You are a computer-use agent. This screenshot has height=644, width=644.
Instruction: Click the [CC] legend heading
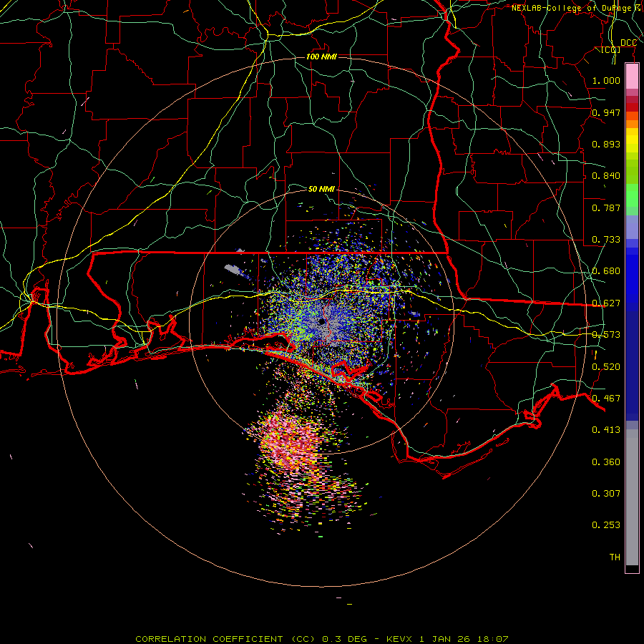tap(611, 49)
